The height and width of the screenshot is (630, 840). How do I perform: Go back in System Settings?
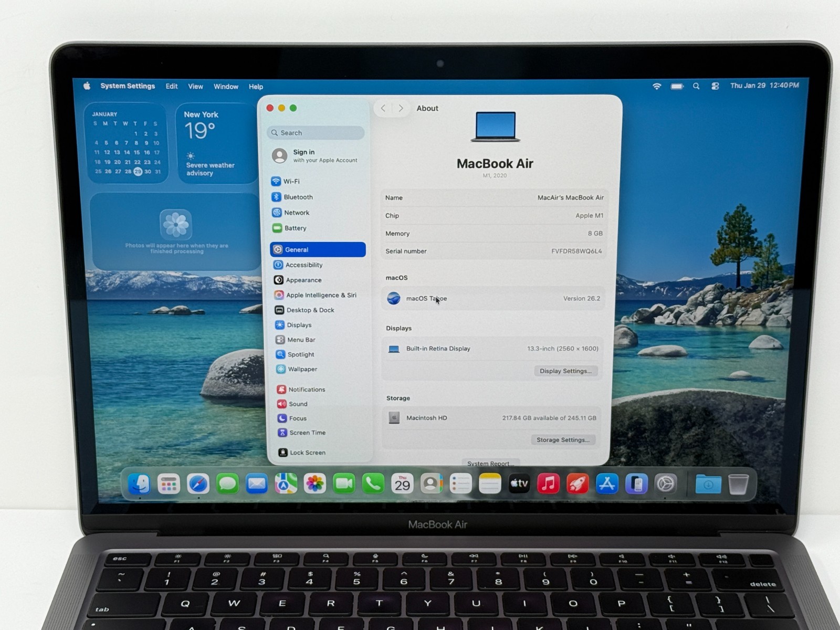[x=383, y=108]
